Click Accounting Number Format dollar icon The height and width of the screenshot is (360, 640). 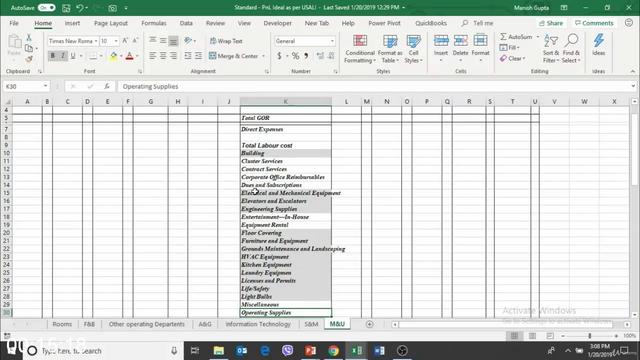(279, 56)
